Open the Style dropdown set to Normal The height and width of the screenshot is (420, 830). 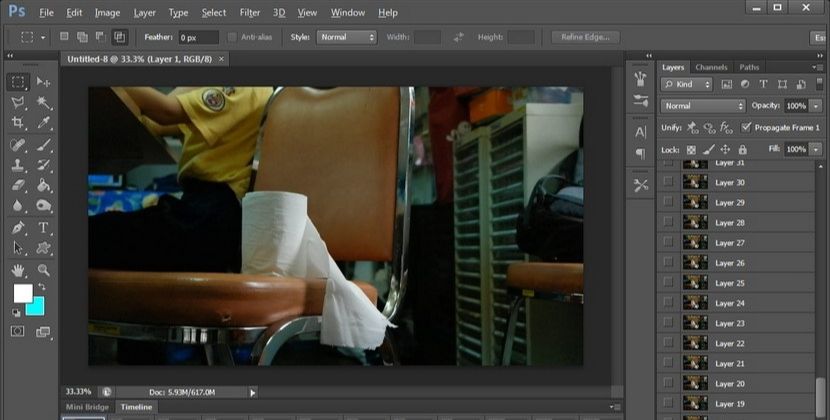point(347,37)
